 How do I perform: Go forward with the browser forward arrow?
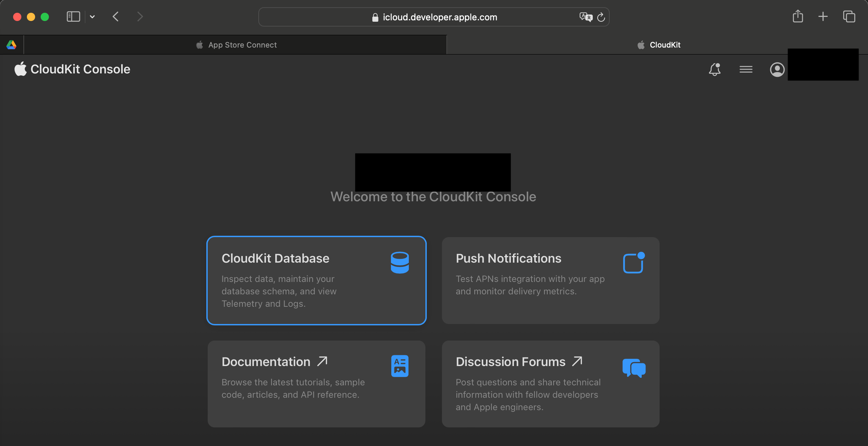click(139, 17)
